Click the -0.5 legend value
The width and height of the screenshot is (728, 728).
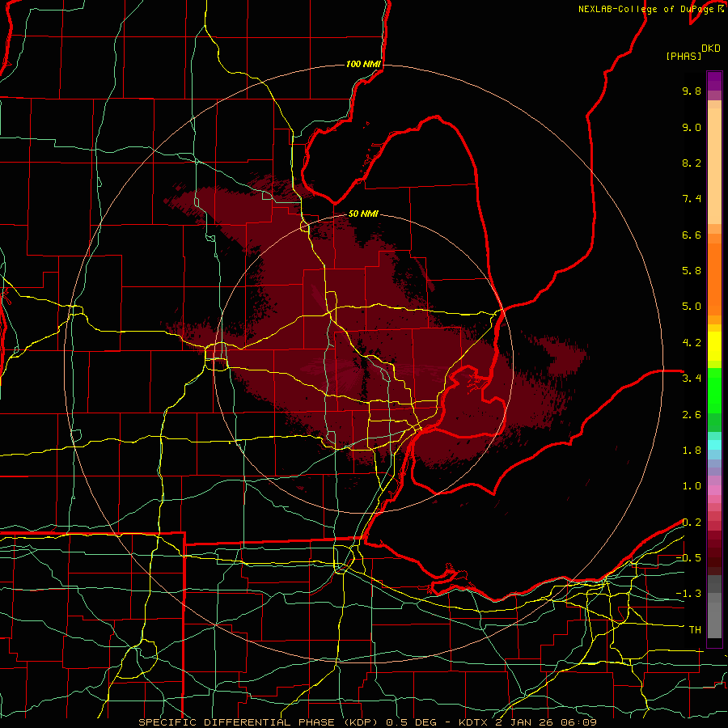pos(688,558)
